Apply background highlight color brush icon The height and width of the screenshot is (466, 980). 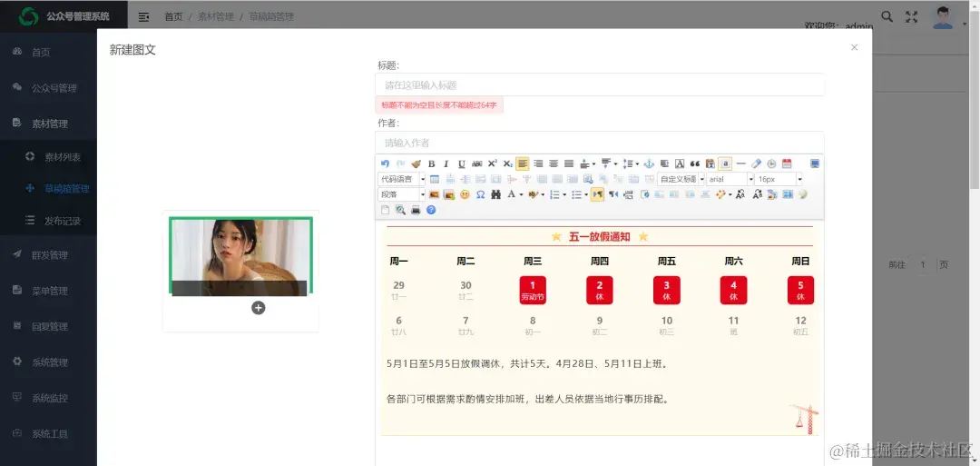click(x=534, y=194)
